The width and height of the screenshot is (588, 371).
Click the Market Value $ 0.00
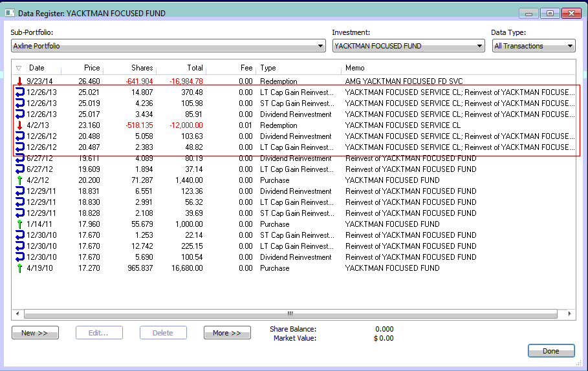(384, 339)
